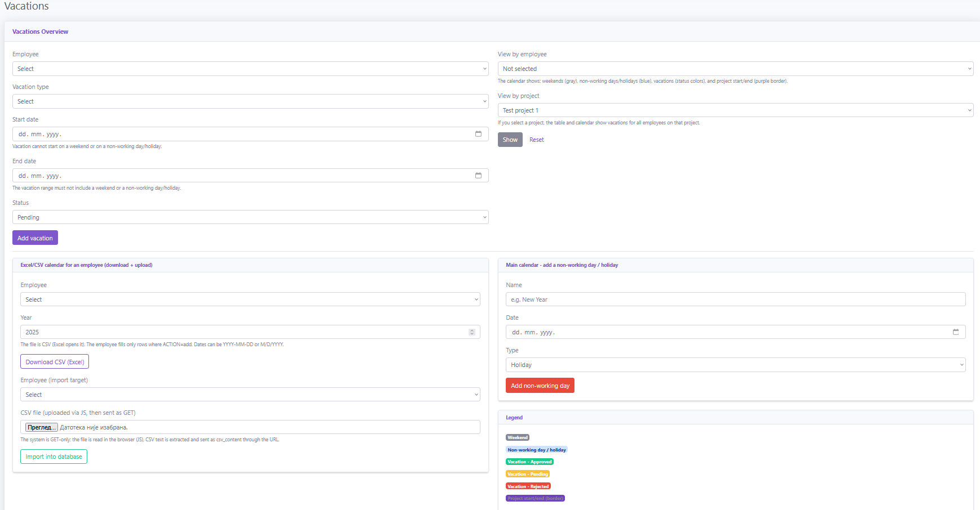Click the file browse button for CSV file
This screenshot has width=980, height=510.
click(41, 427)
